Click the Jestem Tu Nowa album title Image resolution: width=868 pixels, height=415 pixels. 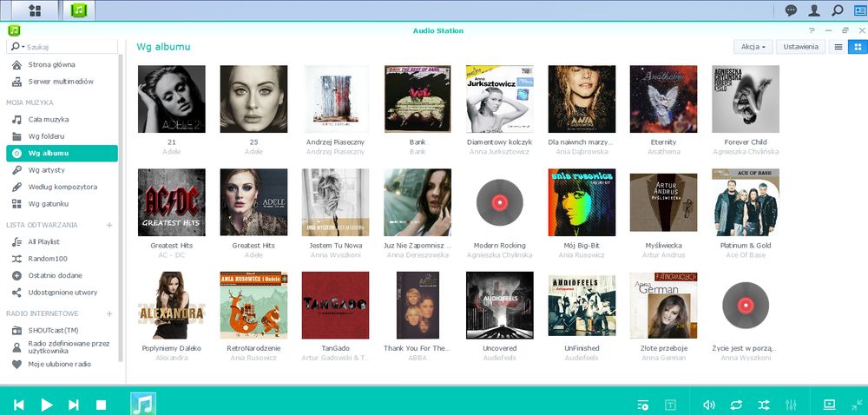[x=336, y=245]
